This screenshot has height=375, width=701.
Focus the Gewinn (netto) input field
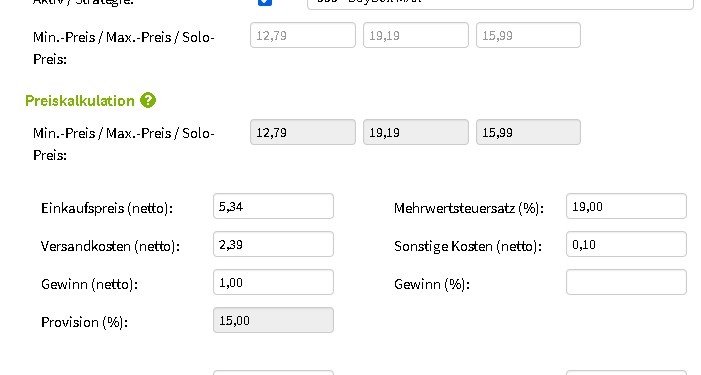click(273, 282)
